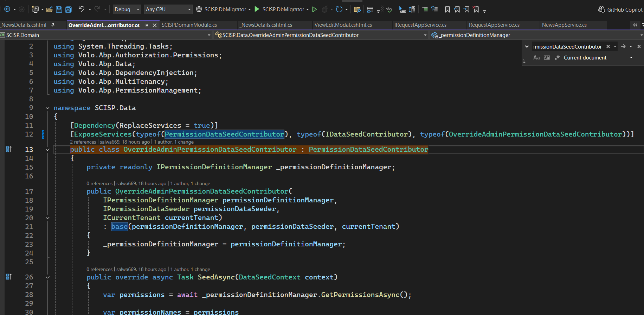Screen dimensions: 644x315
Task: Click the Clear All Bookmarks icon
Action: [x=476, y=10]
